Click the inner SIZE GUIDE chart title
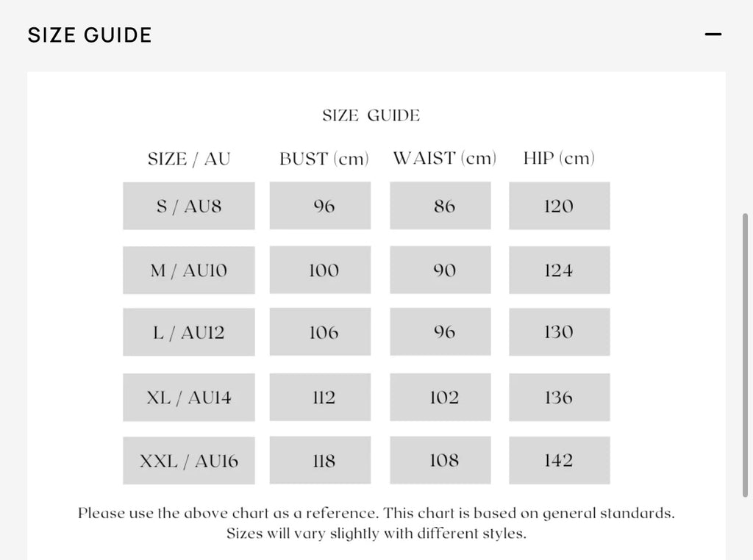Screen dimensions: 753x560 pos(371,115)
